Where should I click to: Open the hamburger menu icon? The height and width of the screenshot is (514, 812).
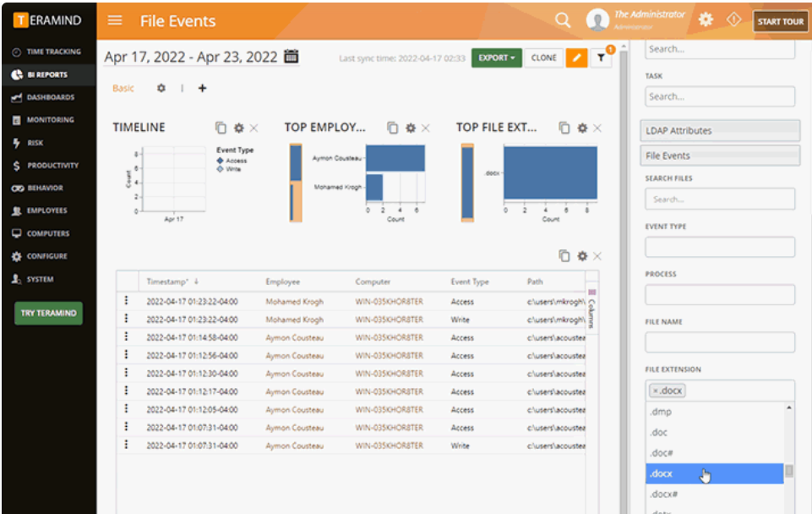click(x=115, y=20)
